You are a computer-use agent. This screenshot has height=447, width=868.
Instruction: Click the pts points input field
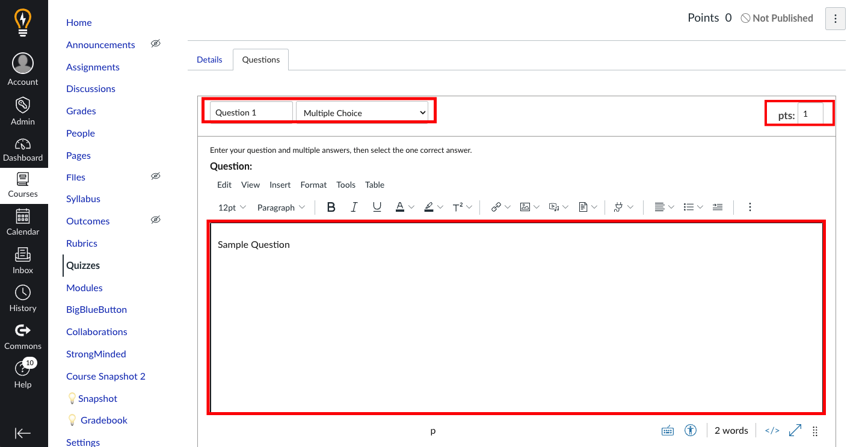(810, 114)
